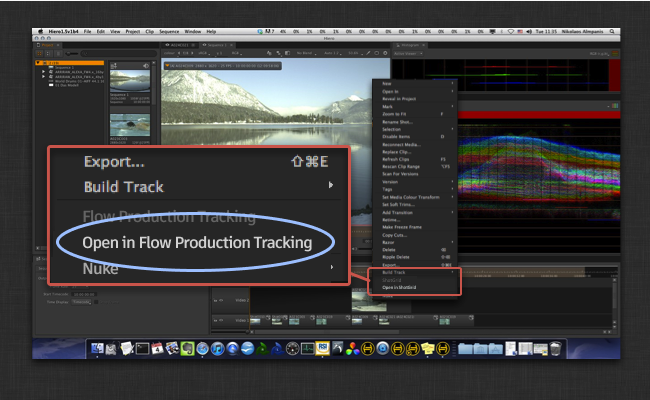Toggle the checkbox beside Time Display dropdown
The height and width of the screenshot is (400, 650).
tap(96, 302)
